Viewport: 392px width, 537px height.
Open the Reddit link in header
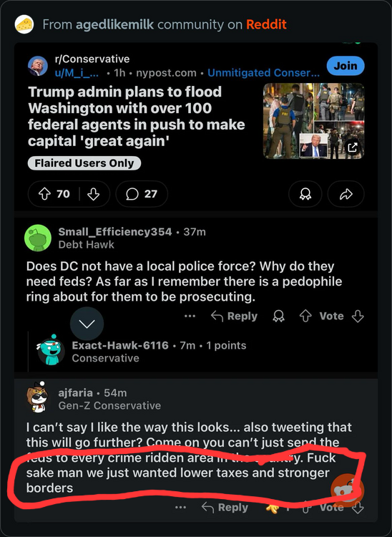pos(266,24)
